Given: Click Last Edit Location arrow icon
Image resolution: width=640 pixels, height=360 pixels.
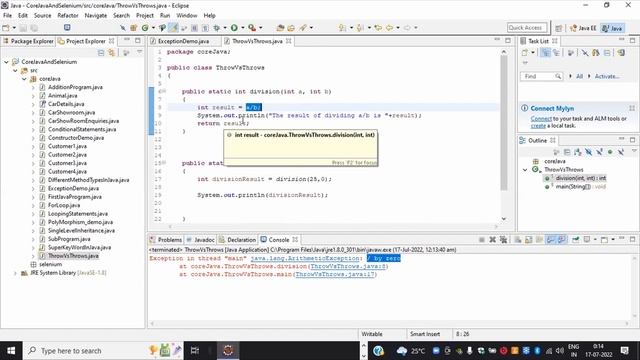Looking at the screenshot, I should 378,28.
